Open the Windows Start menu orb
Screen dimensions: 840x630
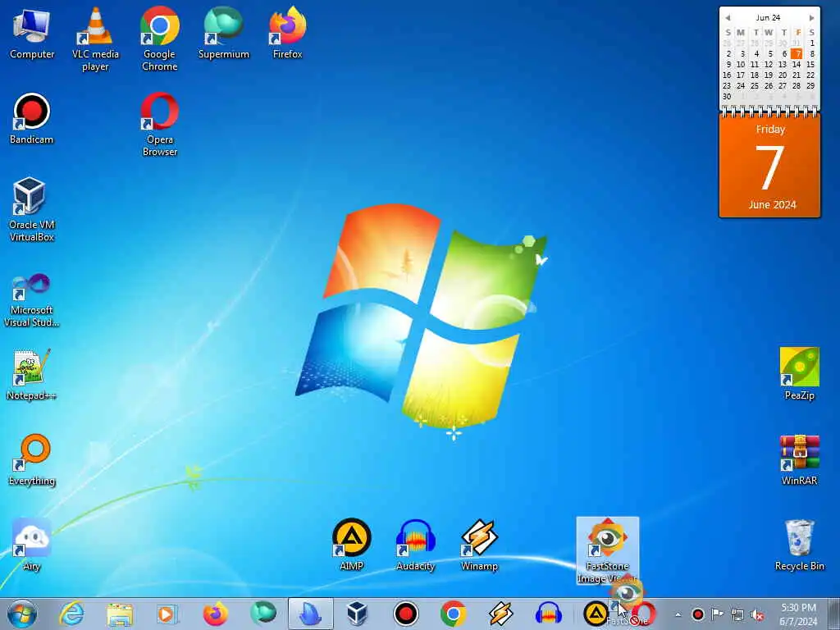[x=22, y=614]
